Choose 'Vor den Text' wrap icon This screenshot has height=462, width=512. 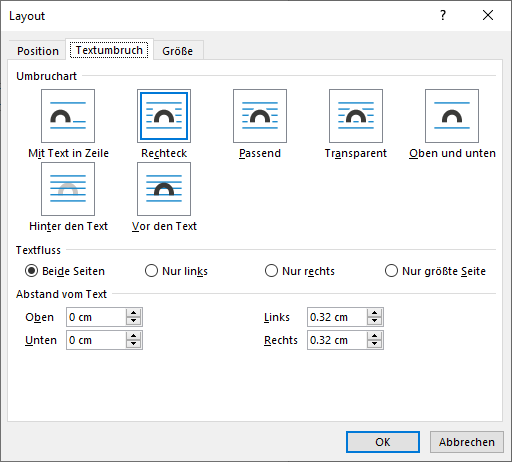coord(164,189)
